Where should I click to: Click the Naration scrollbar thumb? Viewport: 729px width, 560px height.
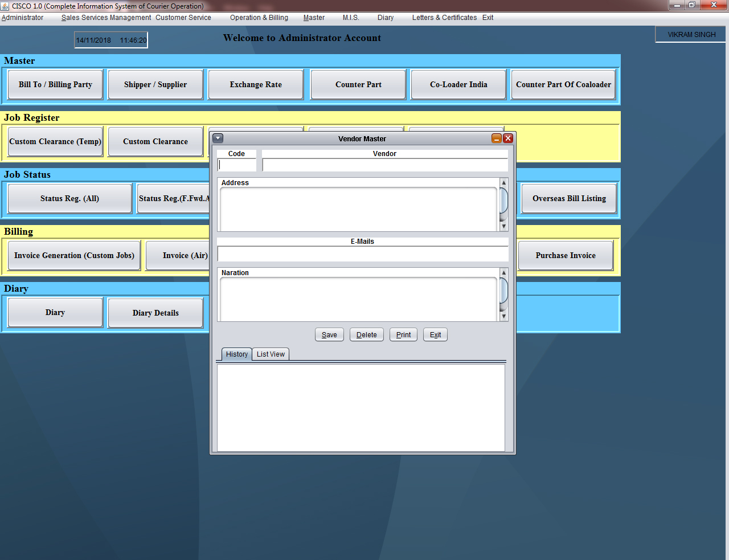coord(503,291)
